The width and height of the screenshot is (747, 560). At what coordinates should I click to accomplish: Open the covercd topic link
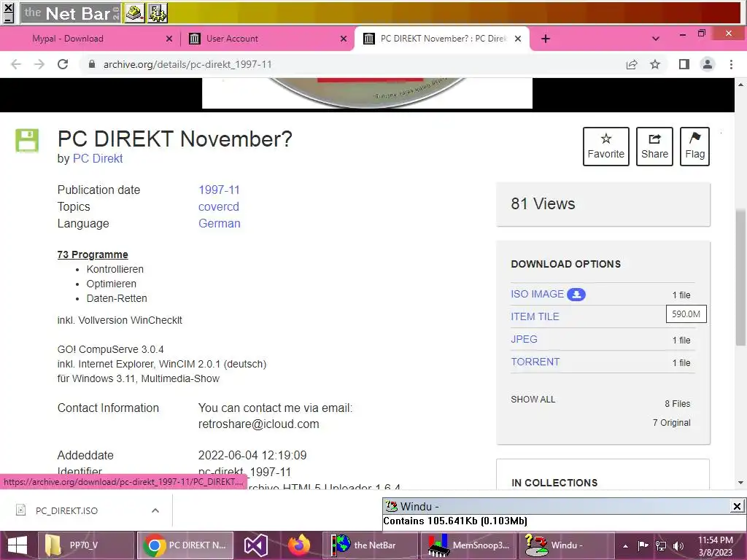pos(219,206)
